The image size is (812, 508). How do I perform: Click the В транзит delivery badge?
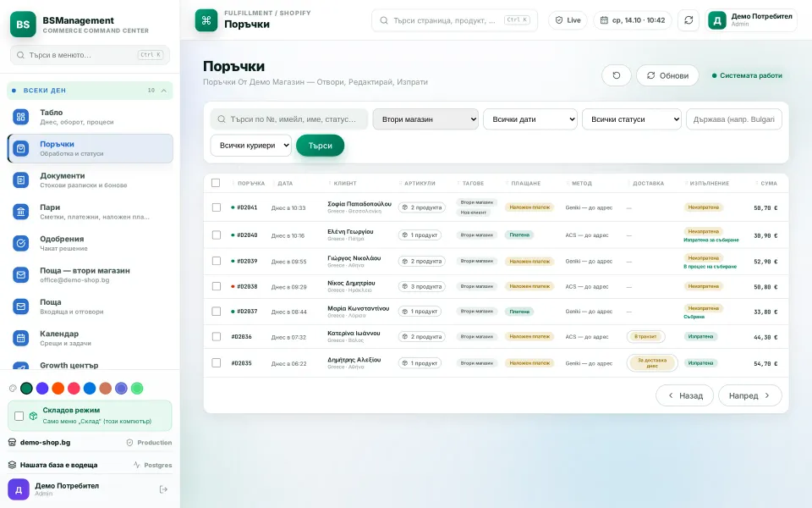(645, 336)
